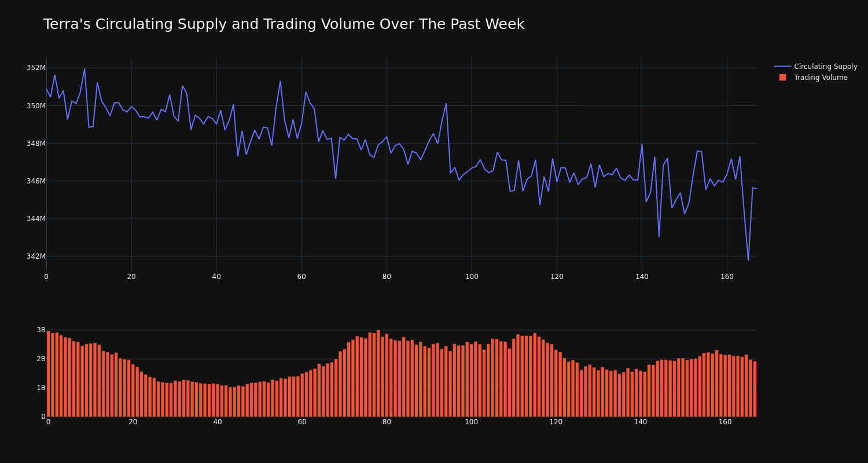868x463 pixels.
Task: Click x-axis label 20 under supply chart
Action: pyautogui.click(x=131, y=277)
